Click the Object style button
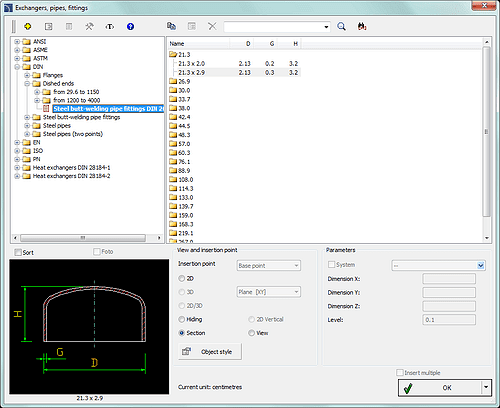500x408 pixels. (x=210, y=352)
